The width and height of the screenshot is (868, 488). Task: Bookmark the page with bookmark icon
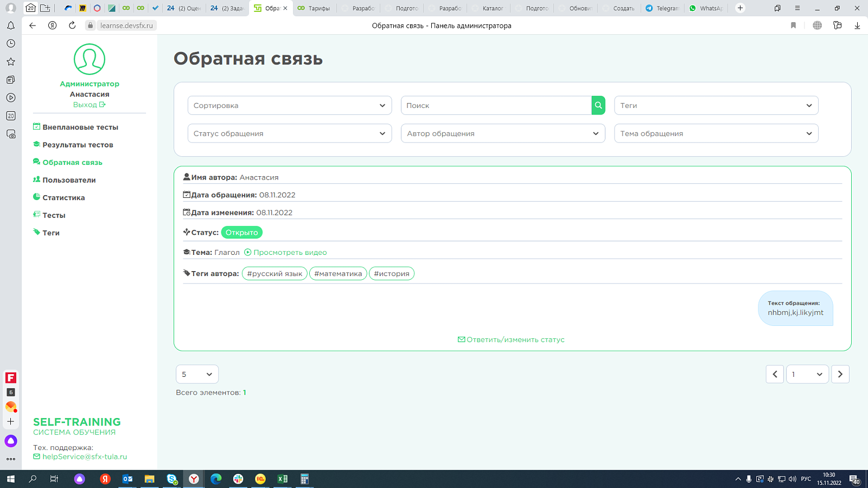coord(793,25)
